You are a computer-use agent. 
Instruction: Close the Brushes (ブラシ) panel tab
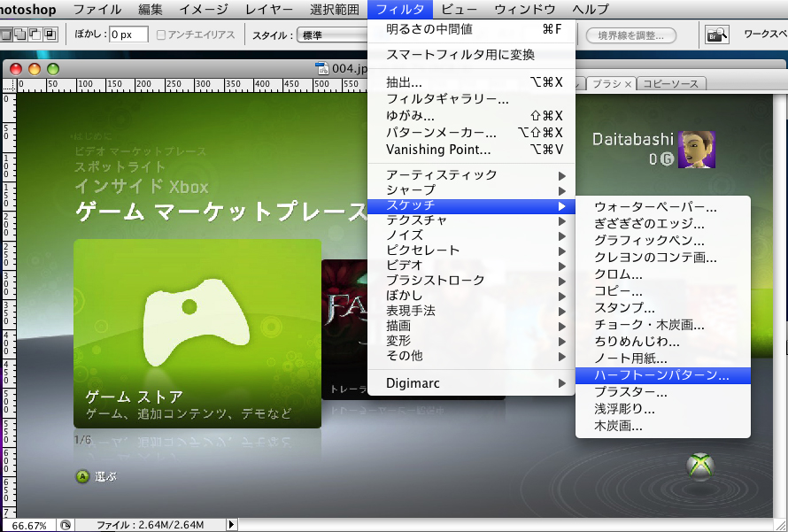[x=628, y=84]
